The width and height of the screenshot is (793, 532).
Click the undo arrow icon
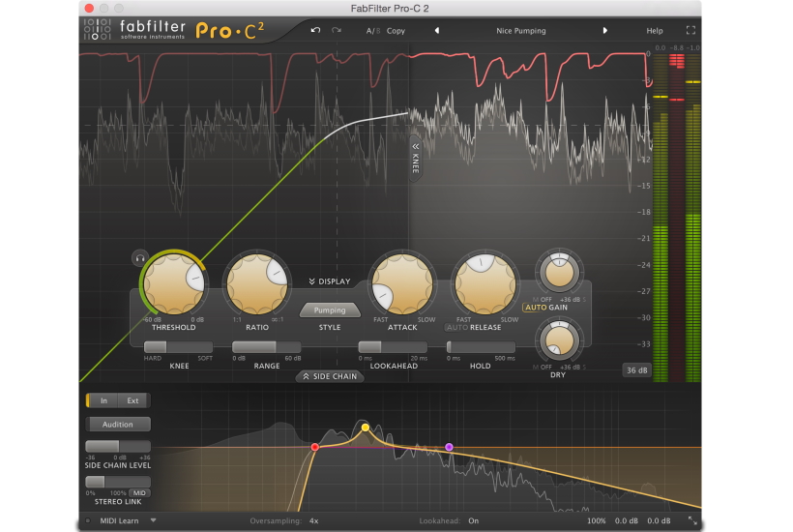[x=315, y=30]
